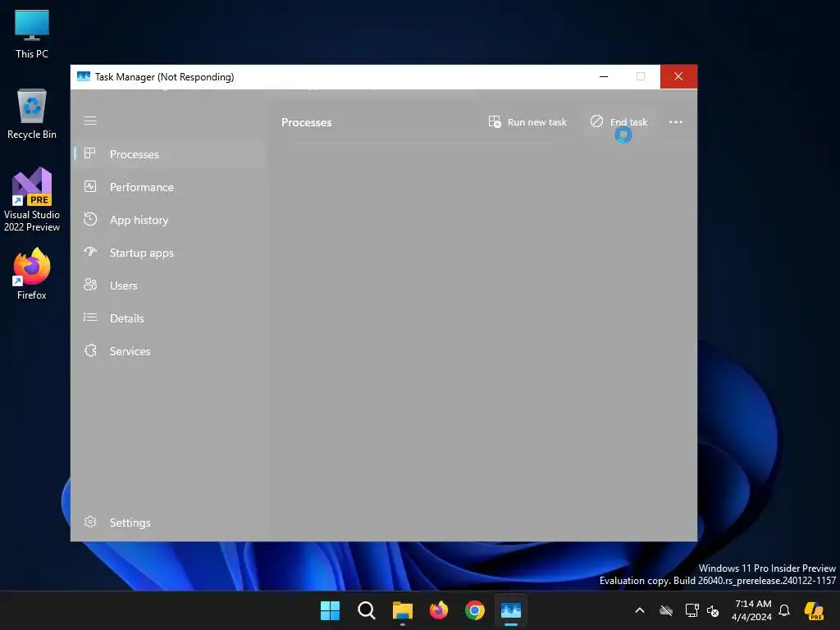Click the network display tray icon

click(x=692, y=610)
